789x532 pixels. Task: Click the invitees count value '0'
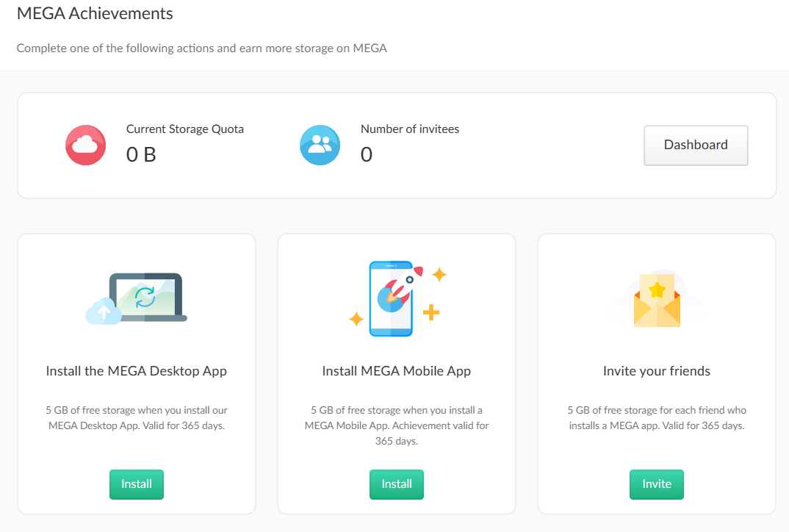pyautogui.click(x=367, y=154)
